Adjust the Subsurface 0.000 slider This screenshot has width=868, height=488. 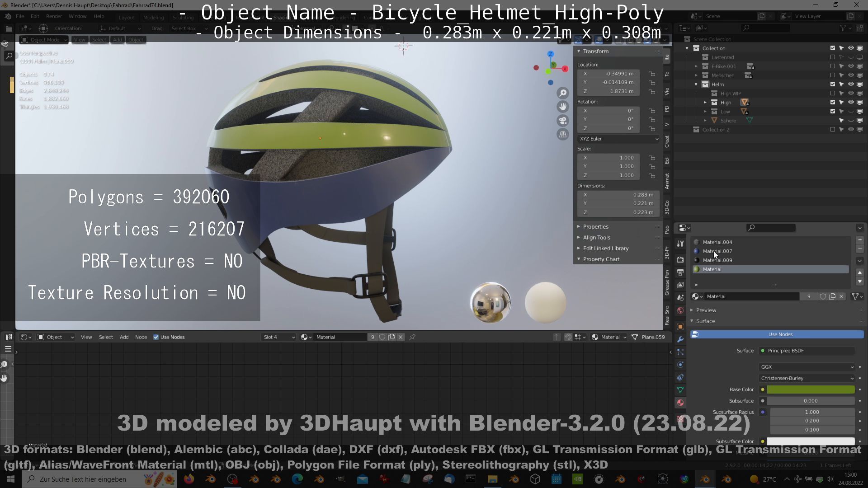coord(811,401)
